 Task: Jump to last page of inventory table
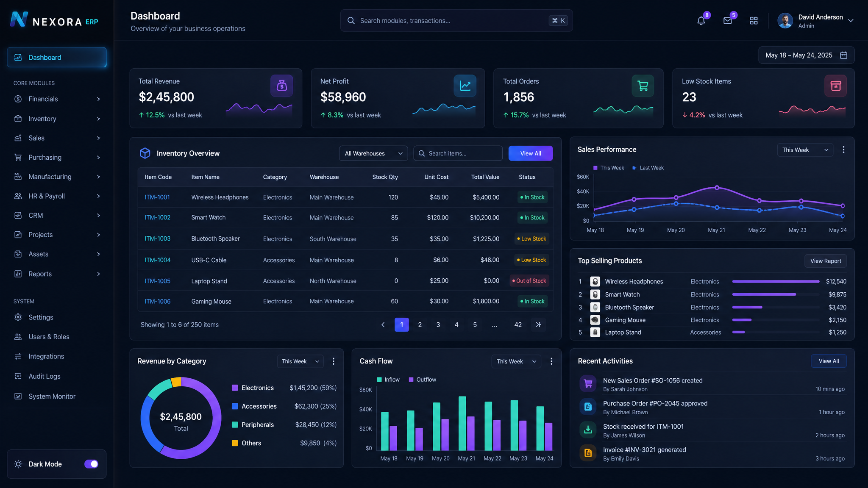[x=538, y=324]
